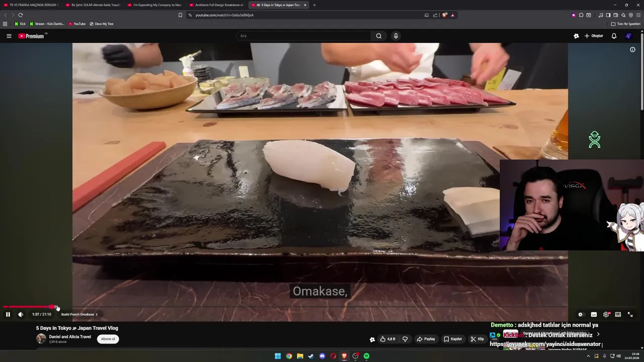Open browser extensions puzzle icon
644x362 pixels.
pyautogui.click(x=581, y=15)
